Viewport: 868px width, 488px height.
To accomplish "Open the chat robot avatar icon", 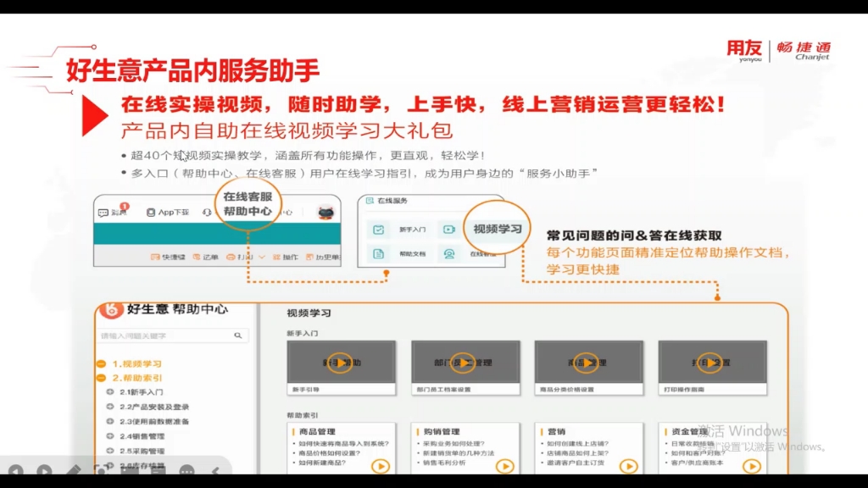I will coord(325,212).
